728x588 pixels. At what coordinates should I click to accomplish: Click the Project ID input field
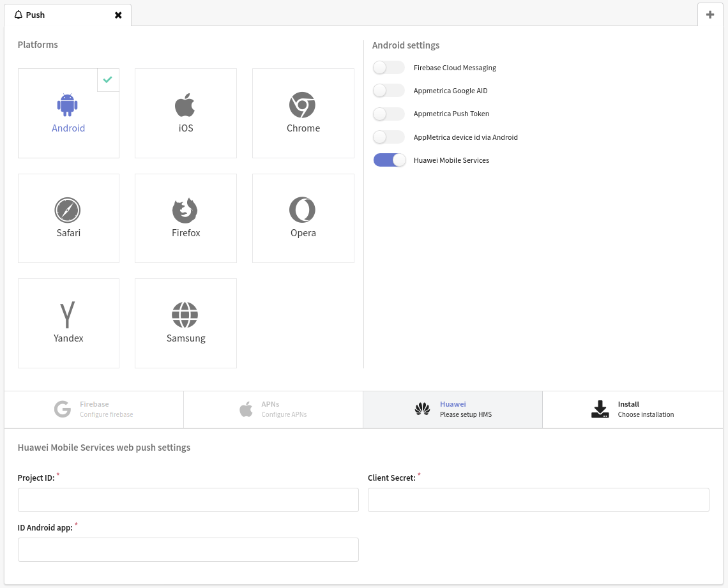(x=188, y=500)
